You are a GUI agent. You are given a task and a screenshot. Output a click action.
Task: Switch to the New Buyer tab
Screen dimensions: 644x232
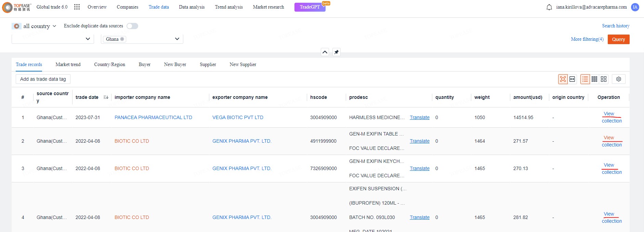[175, 64]
